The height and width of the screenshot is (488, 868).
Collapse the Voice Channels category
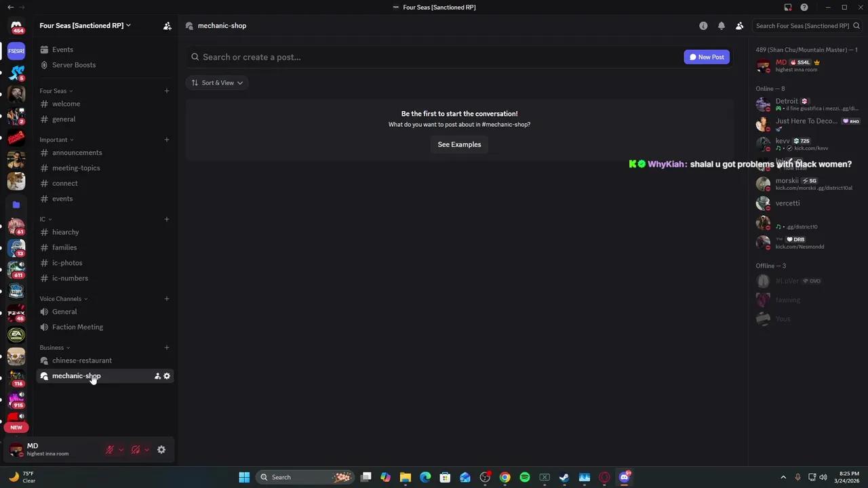click(x=64, y=299)
